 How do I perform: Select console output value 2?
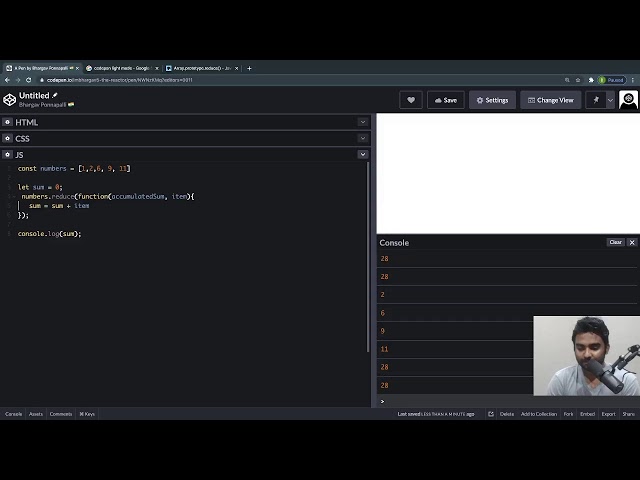pos(382,295)
